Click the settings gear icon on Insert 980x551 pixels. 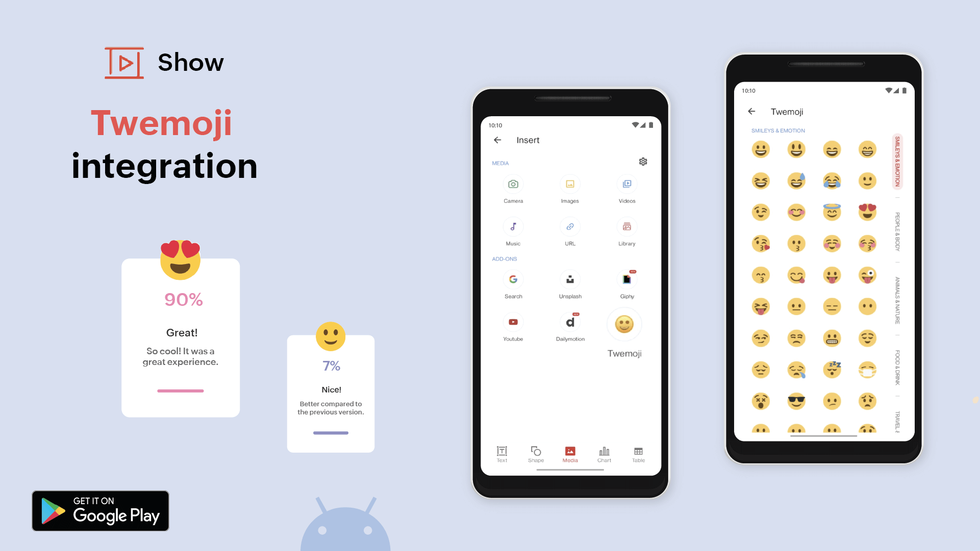643,162
